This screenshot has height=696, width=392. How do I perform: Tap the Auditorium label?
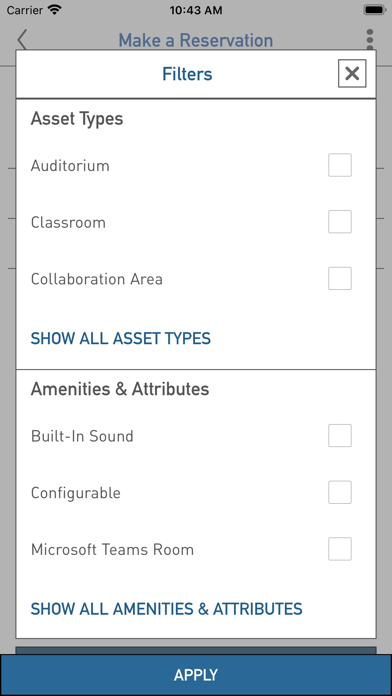(70, 166)
